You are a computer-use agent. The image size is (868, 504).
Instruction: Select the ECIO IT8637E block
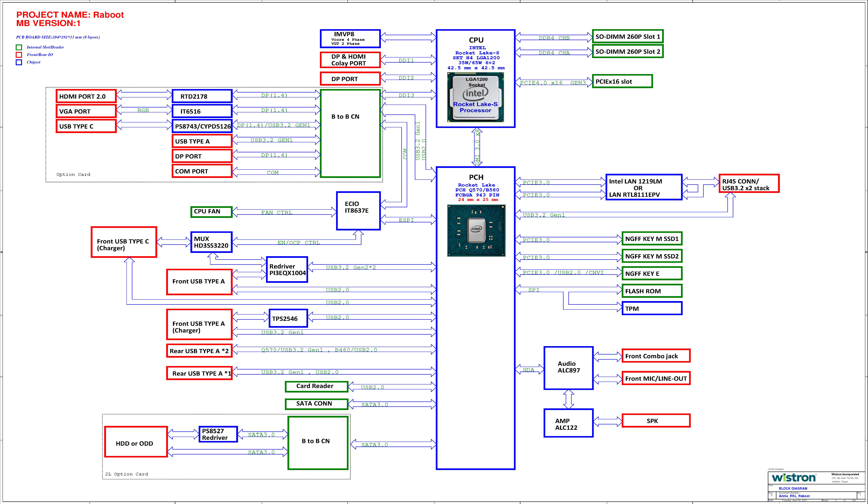358,211
